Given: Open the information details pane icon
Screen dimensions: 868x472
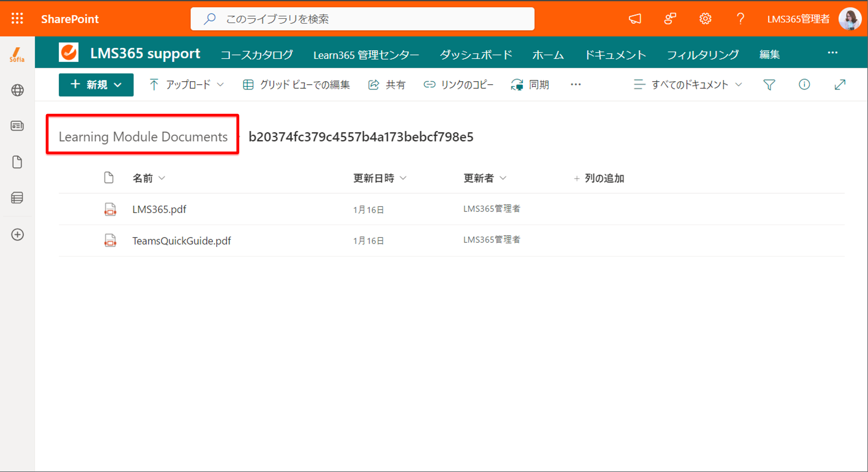Looking at the screenshot, I should (x=804, y=85).
